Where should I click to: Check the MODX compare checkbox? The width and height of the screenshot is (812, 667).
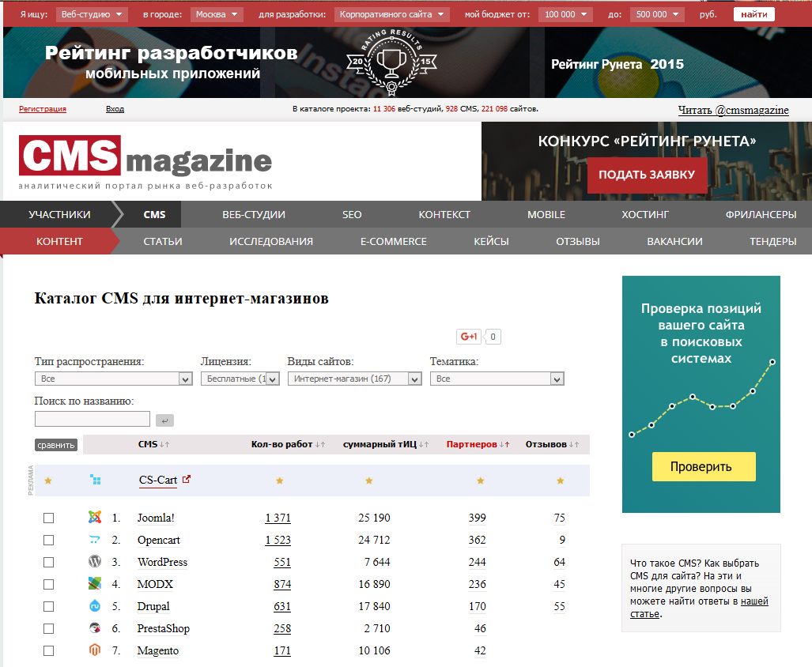pos(49,584)
